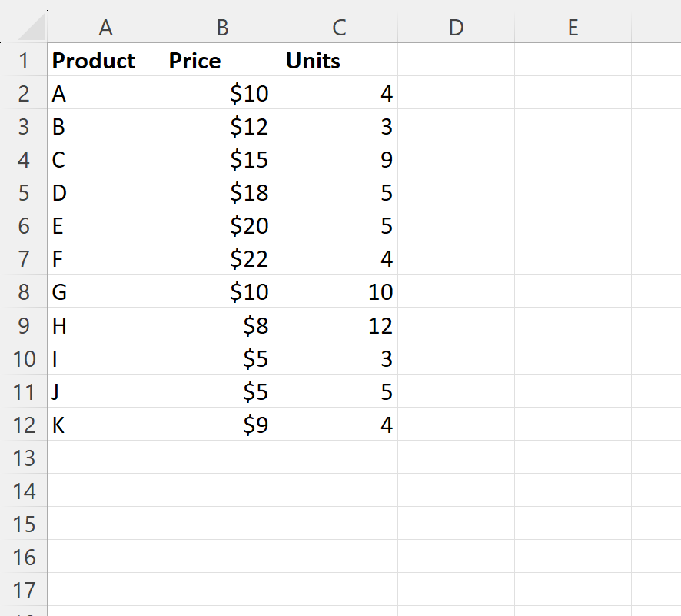681x616 pixels.
Task: Select row number 17
Action: (x=23, y=590)
